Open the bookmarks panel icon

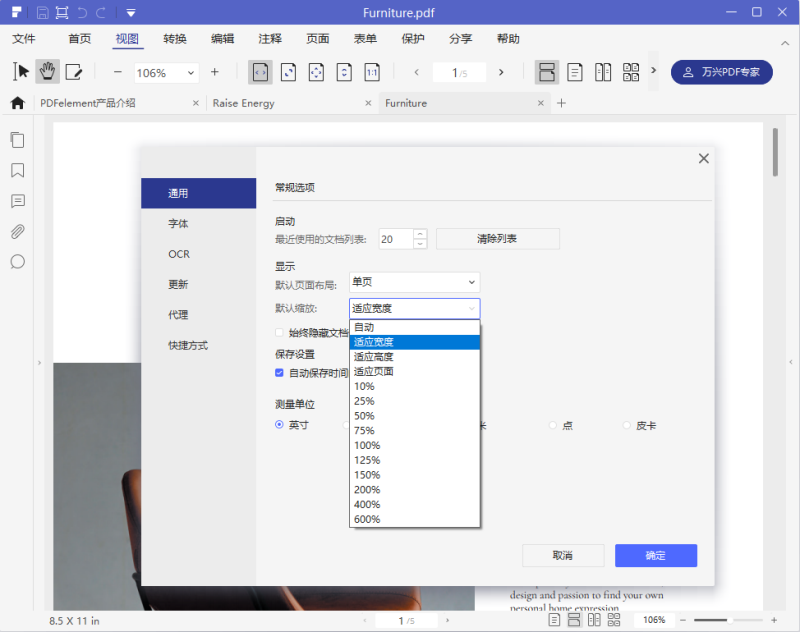17,171
